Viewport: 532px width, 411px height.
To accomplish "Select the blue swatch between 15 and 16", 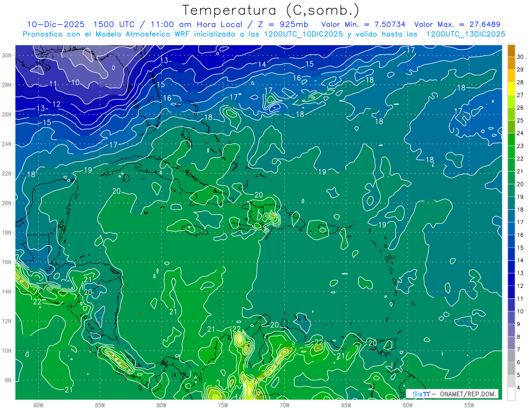I will 511,241.
